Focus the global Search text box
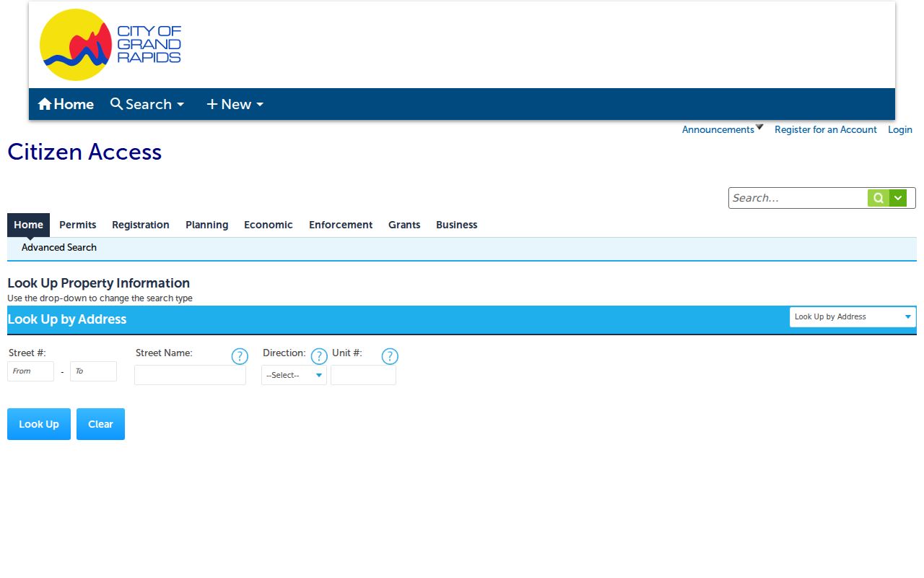The width and height of the screenshot is (924, 578). pyautogui.click(x=798, y=198)
